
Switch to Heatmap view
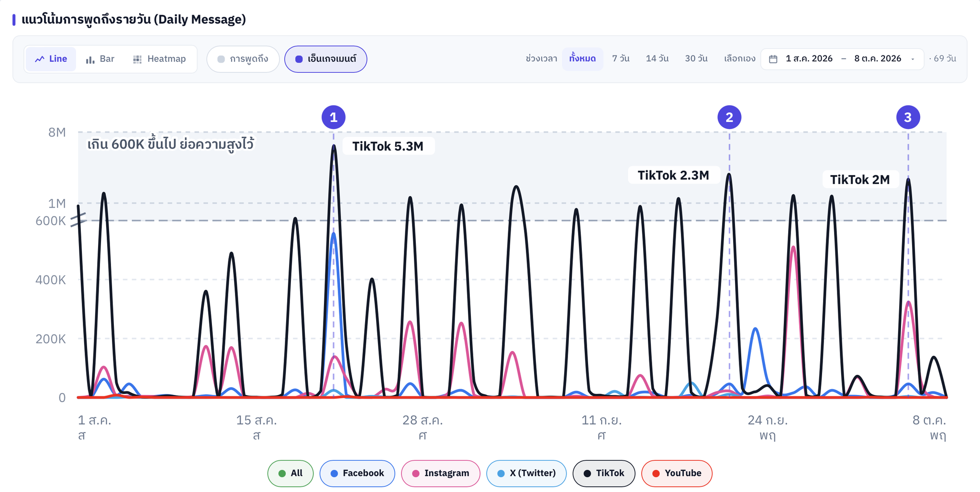[x=159, y=59]
